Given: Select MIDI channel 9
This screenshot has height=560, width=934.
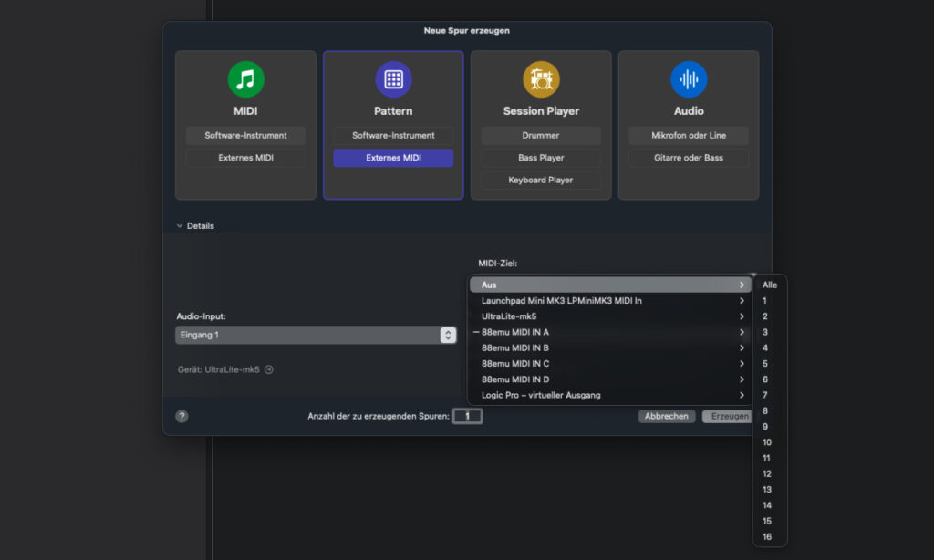Looking at the screenshot, I should click(770, 427).
